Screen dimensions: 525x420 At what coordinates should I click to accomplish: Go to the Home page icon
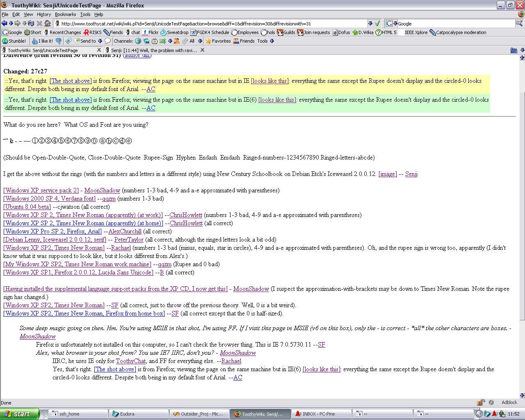pos(48,23)
